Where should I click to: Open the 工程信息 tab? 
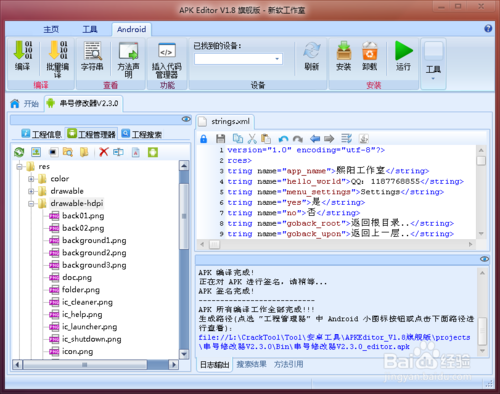41,134
